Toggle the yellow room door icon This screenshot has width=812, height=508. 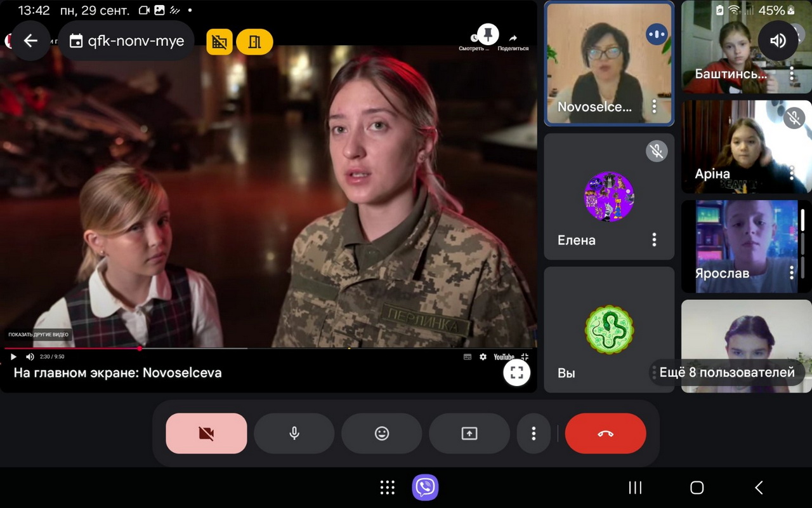point(254,42)
